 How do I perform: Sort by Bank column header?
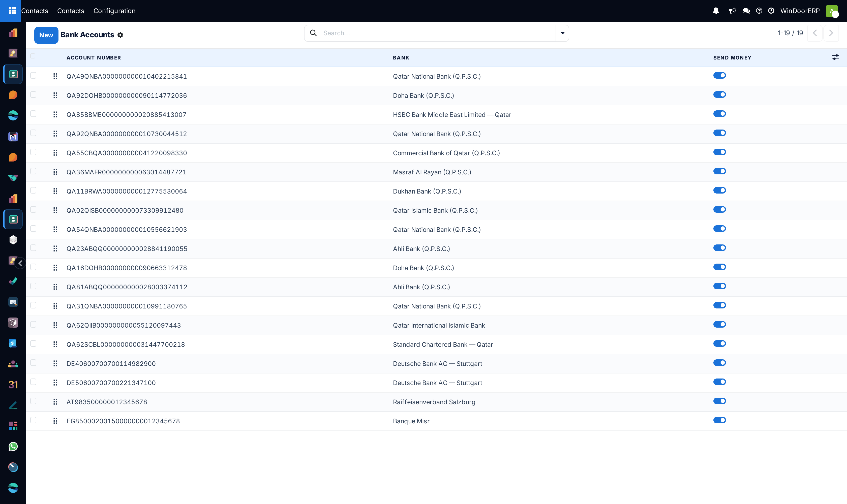pos(401,58)
